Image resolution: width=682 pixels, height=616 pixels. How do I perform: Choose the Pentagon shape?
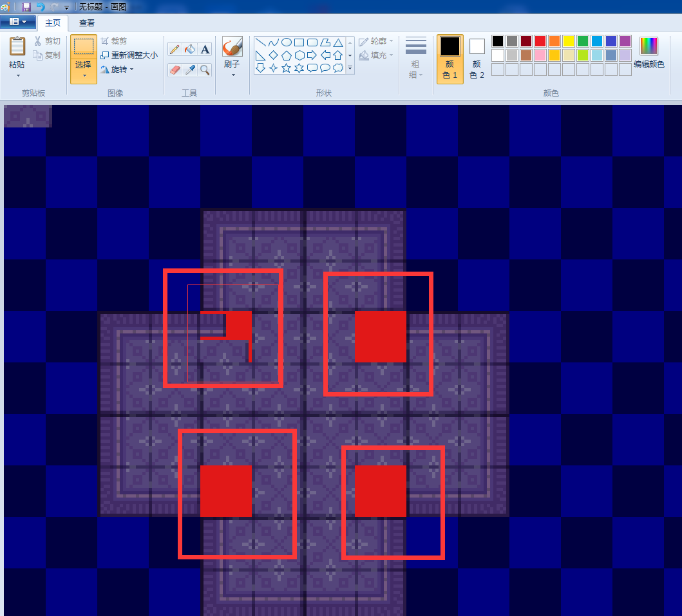pos(286,55)
